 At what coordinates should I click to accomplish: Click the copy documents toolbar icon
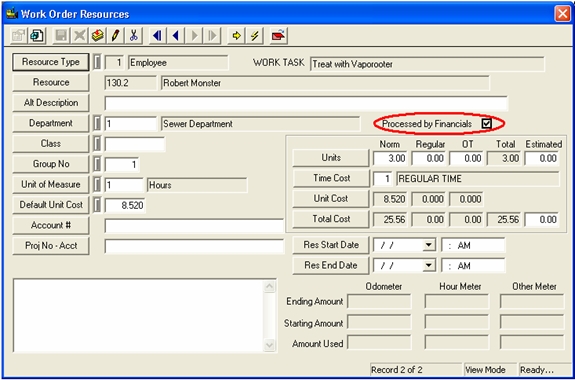tap(37, 36)
